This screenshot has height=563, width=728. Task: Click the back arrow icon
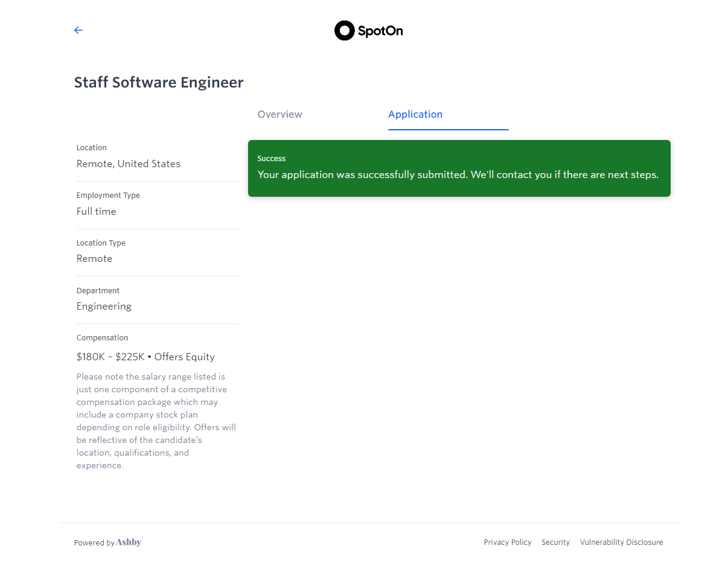78,30
